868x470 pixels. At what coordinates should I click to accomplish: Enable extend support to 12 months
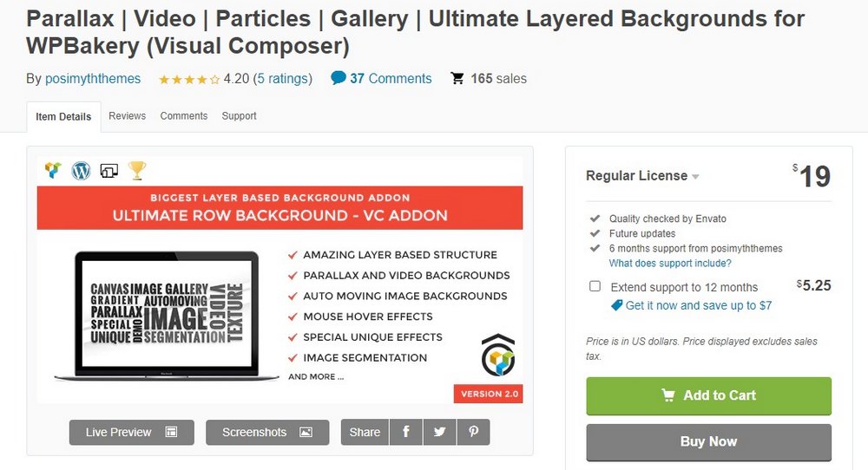point(595,286)
